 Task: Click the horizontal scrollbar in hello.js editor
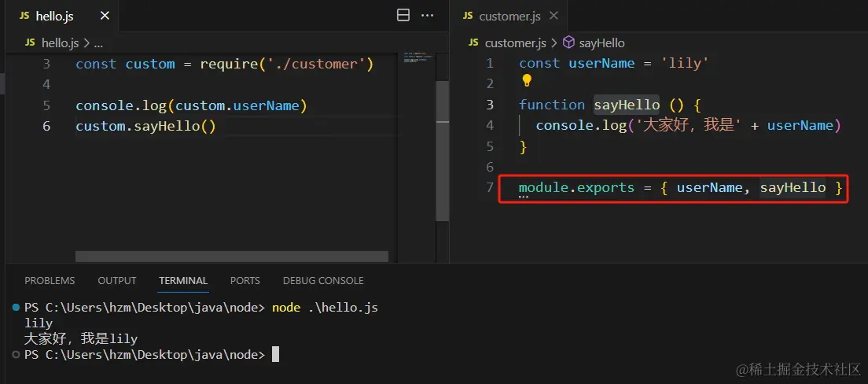[231, 257]
